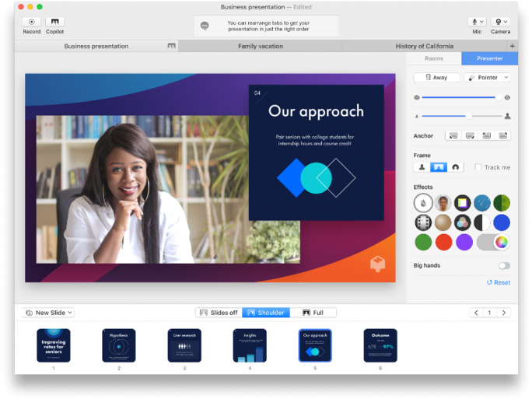The width and height of the screenshot is (532, 399).
Task: Apply the rainbow square effect
Action: click(x=463, y=203)
